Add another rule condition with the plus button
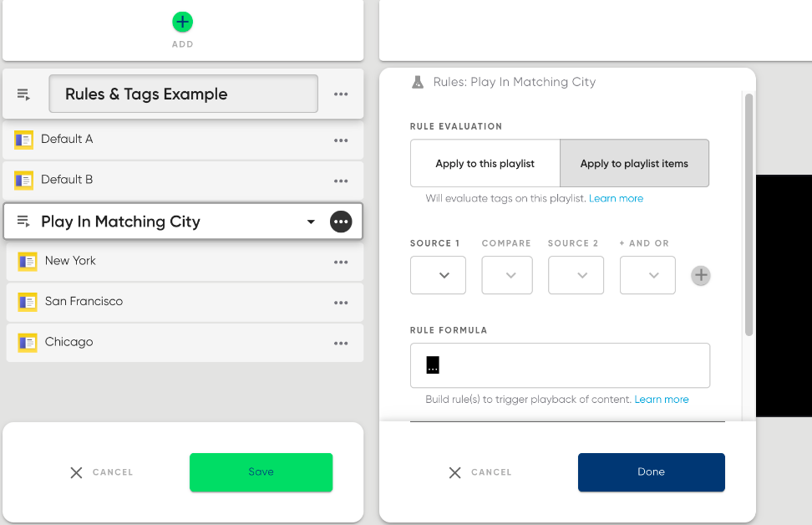This screenshot has height=525, width=812. [701, 275]
